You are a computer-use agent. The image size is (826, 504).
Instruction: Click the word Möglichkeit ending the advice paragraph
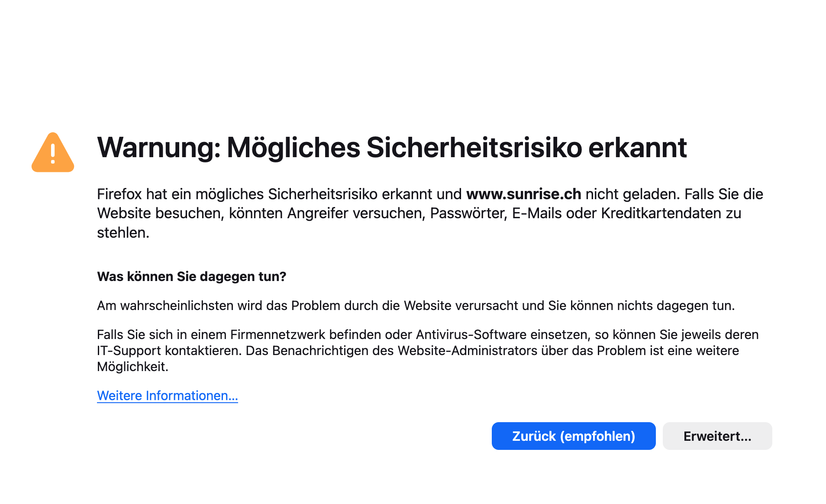[132, 367]
